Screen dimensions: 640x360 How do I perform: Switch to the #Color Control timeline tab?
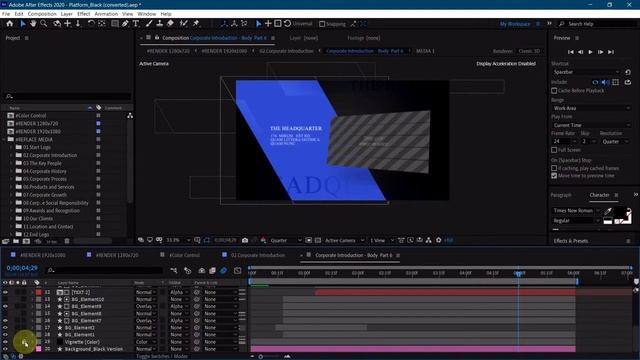click(x=184, y=255)
